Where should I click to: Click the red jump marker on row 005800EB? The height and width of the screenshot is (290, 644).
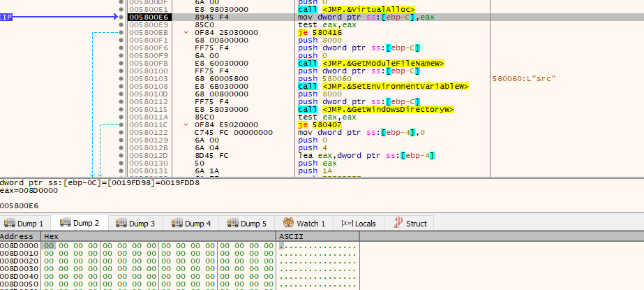(186, 33)
